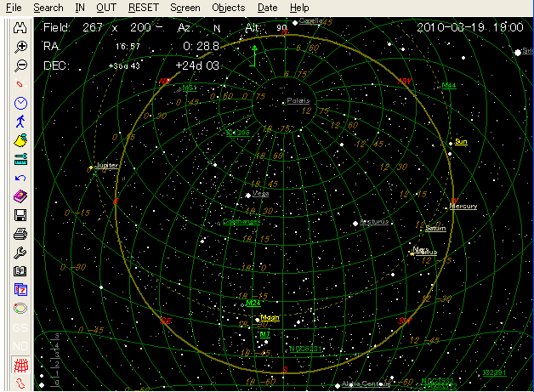The width and height of the screenshot is (534, 392).
Task: Click the yellow Sun label
Action: [461, 142]
